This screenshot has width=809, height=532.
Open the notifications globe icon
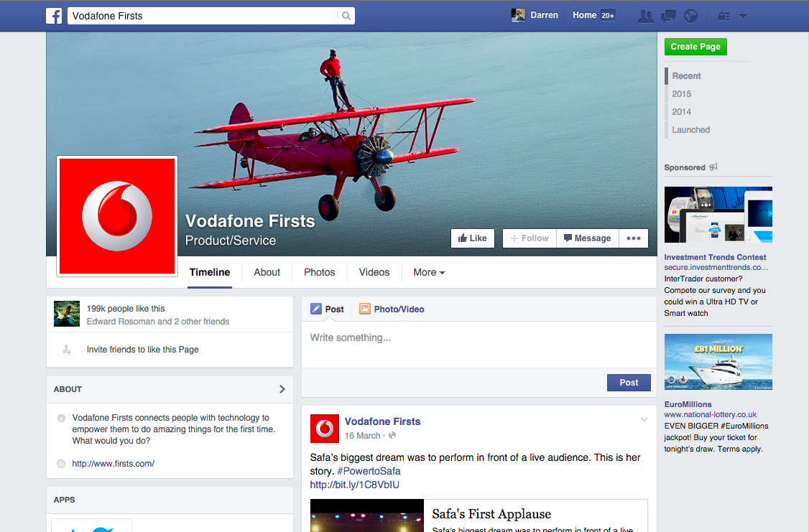[691, 16]
